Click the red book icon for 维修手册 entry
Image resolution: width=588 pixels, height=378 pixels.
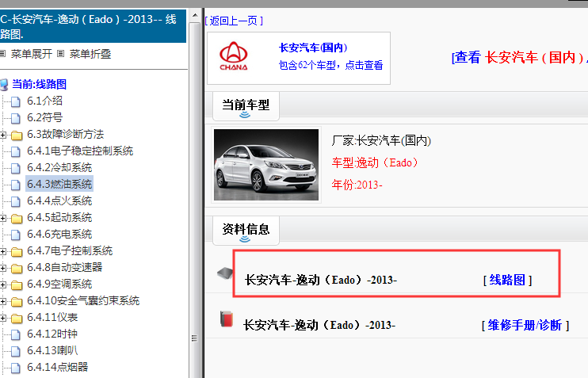click(227, 319)
